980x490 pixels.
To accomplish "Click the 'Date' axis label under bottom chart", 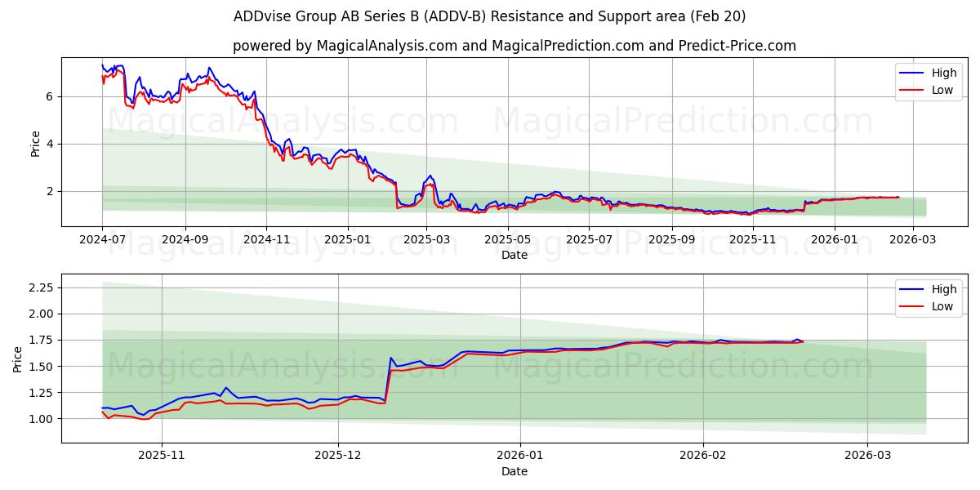I will pos(514,471).
